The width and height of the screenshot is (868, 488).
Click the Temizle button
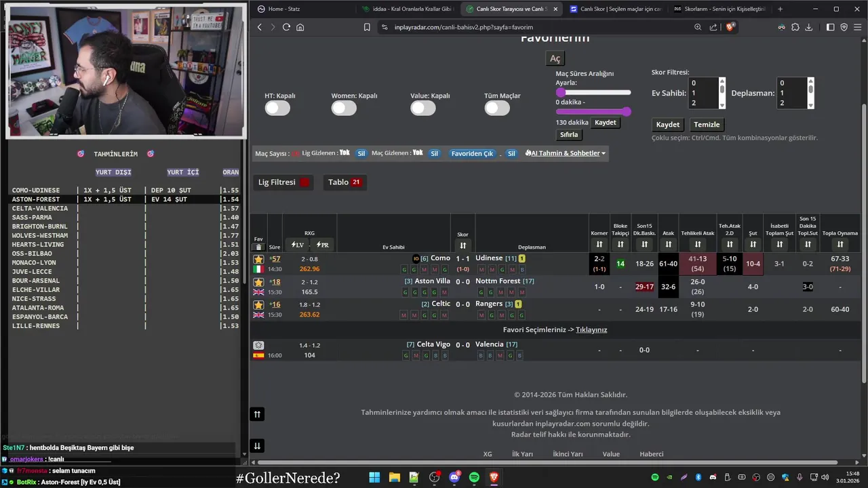(x=707, y=125)
